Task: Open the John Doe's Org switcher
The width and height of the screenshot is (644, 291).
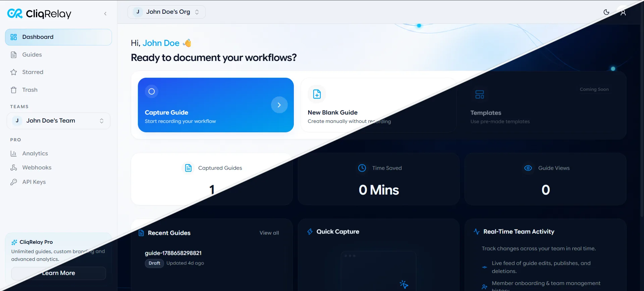Action: (166, 12)
